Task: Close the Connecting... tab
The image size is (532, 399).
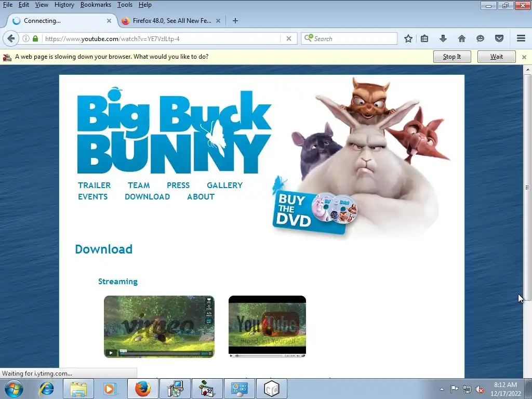Action: (x=109, y=21)
